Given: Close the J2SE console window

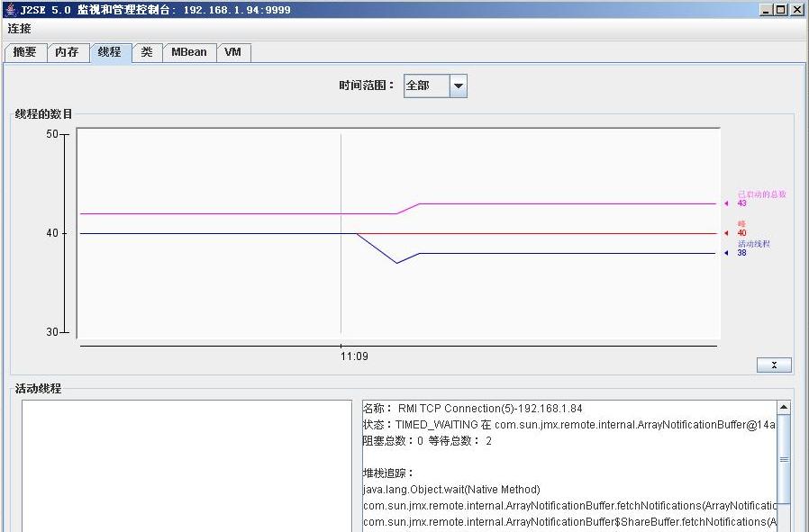Looking at the screenshot, I should pyautogui.click(x=796, y=10).
